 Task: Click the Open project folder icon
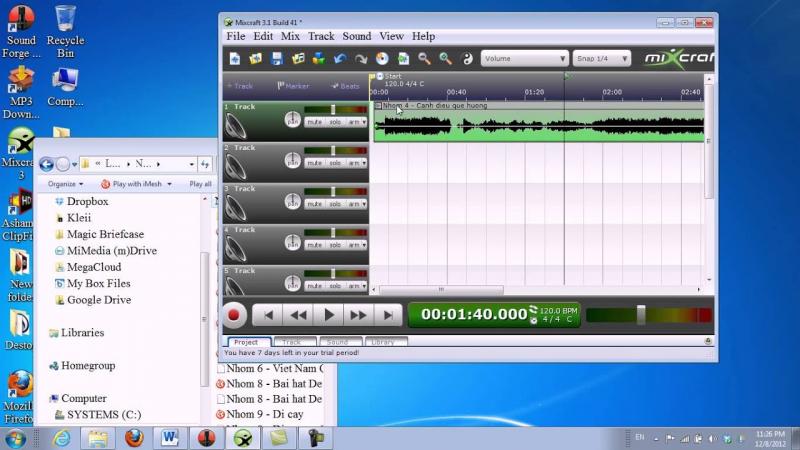tap(256, 59)
